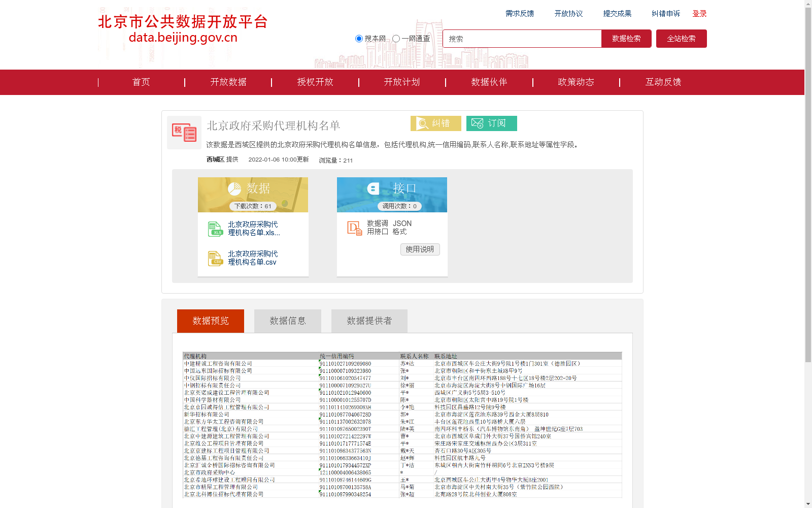Click the scrollbar down arrow
The image size is (812, 508).
click(x=808, y=504)
